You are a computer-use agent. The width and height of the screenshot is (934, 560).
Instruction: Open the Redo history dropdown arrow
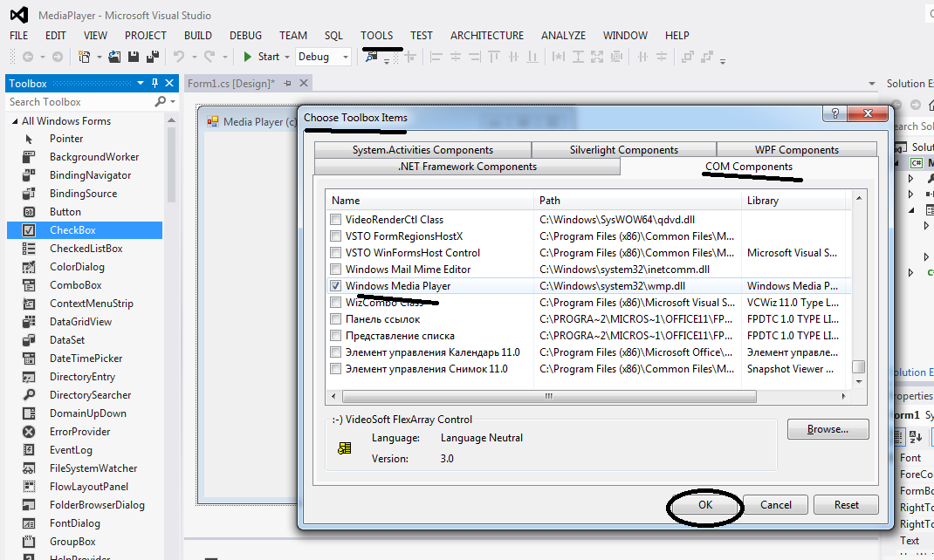(225, 57)
